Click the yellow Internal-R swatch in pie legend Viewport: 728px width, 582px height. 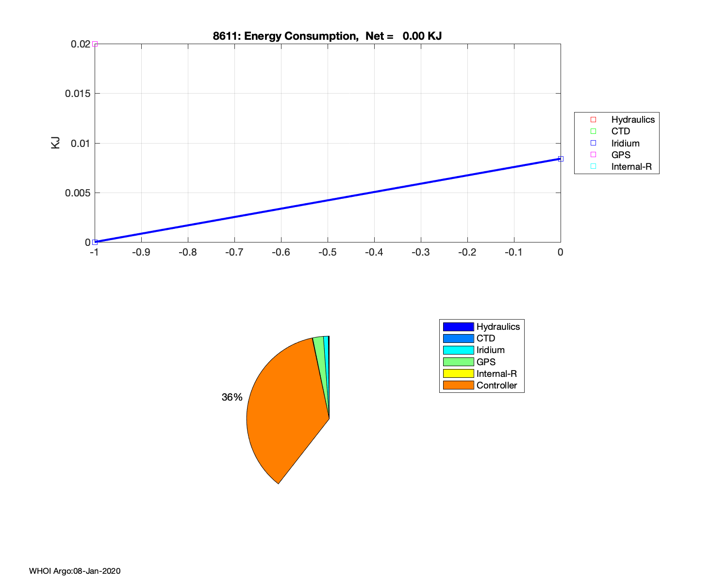458,373
